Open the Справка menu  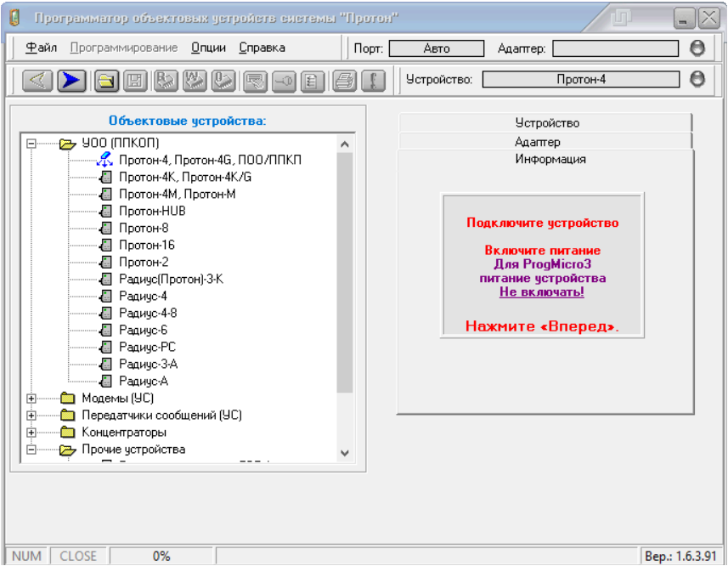(262, 48)
